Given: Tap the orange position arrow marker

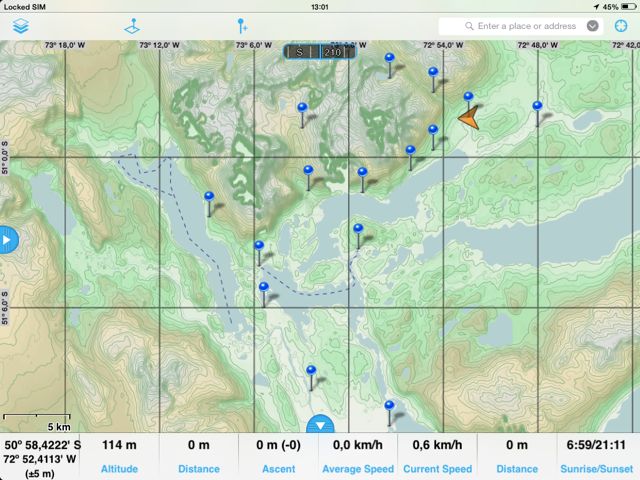Looking at the screenshot, I should click(468, 117).
